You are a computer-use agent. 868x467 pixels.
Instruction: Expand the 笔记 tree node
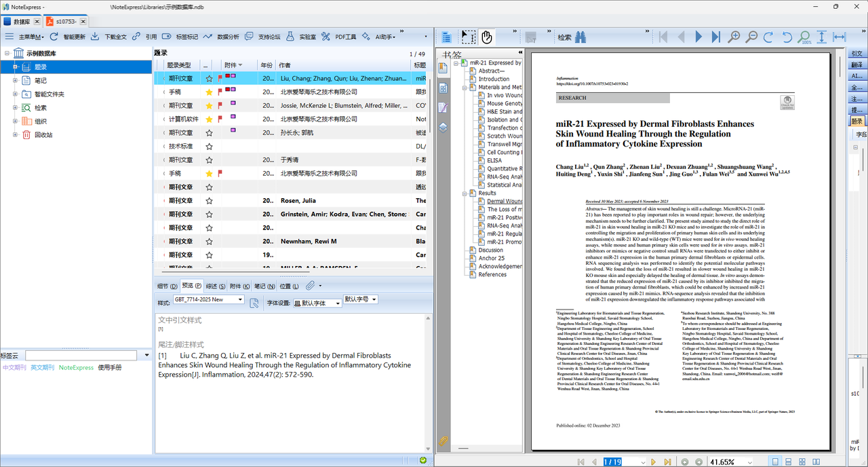(x=16, y=81)
